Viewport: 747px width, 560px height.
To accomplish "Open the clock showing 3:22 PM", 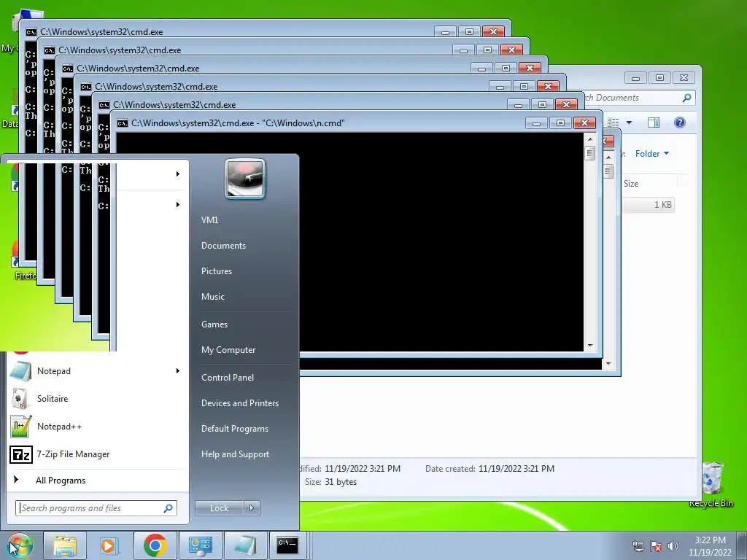I will (x=710, y=546).
